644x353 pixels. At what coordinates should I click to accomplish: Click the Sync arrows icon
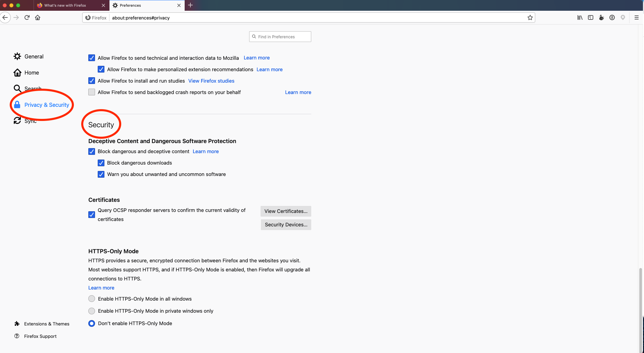17,121
